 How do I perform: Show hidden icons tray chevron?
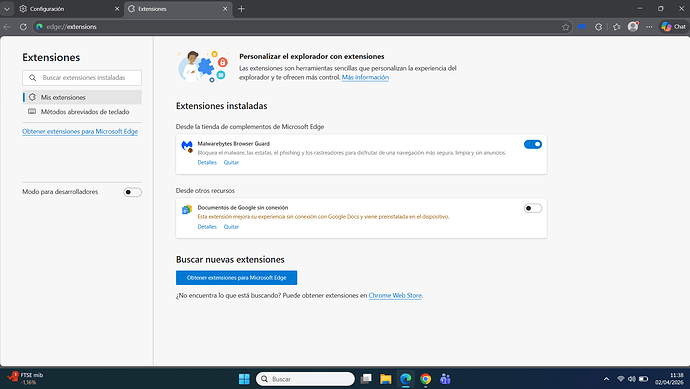click(606, 379)
